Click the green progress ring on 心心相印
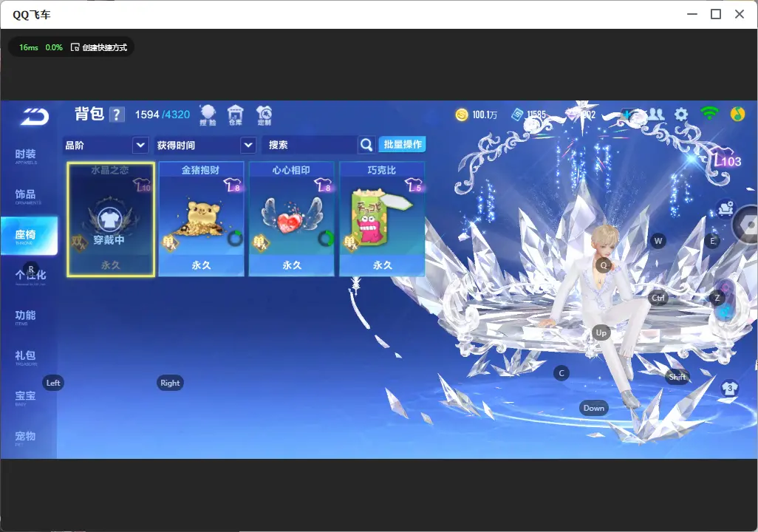The height and width of the screenshot is (532, 758). (x=326, y=239)
